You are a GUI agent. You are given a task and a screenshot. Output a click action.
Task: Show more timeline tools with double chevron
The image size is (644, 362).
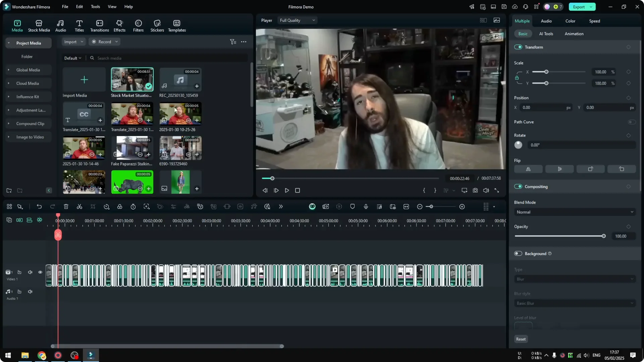[x=281, y=207]
